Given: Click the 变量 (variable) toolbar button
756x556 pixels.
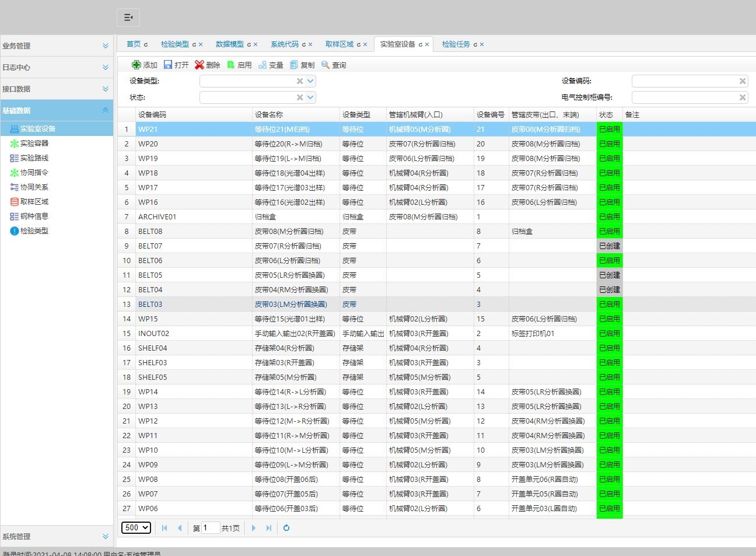Looking at the screenshot, I should click(x=271, y=65).
